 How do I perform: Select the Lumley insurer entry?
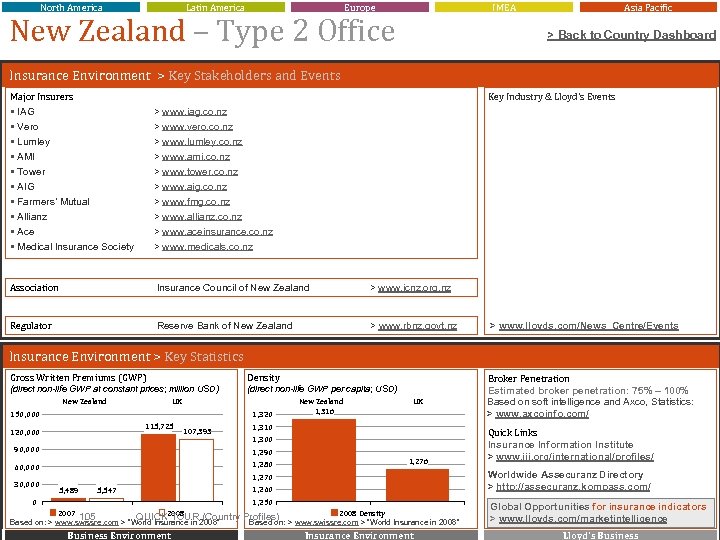pos(34,142)
